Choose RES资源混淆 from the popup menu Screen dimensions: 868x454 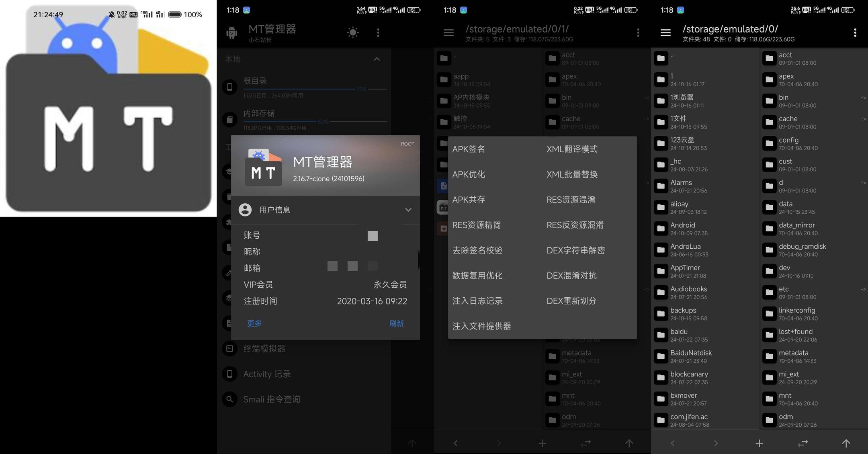coord(571,200)
